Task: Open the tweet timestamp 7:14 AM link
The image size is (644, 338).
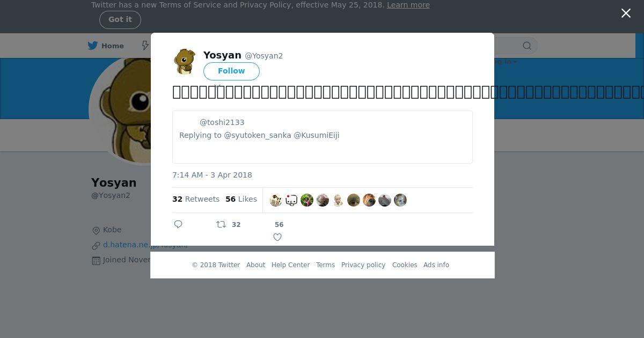Action: click(x=212, y=175)
